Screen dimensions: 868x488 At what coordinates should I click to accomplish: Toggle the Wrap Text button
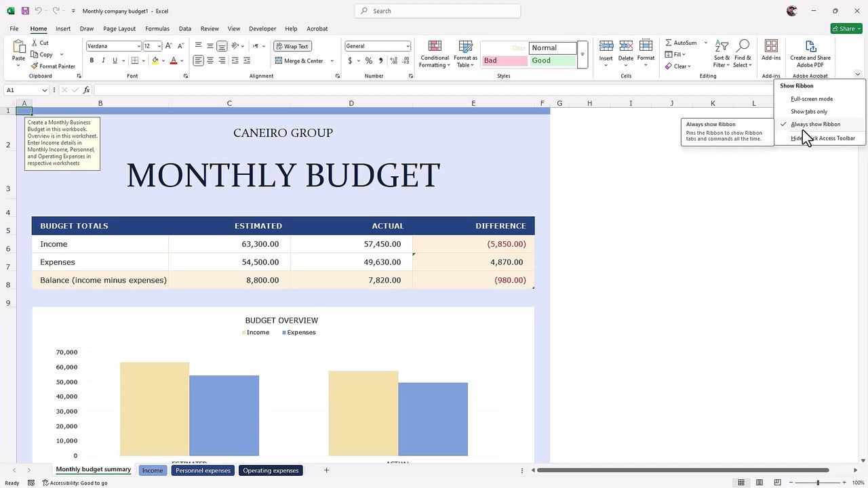point(292,46)
